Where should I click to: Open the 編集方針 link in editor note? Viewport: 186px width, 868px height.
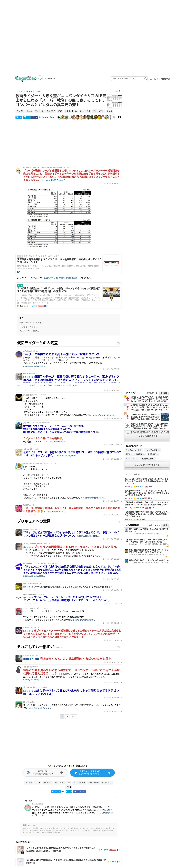click(108, 813)
